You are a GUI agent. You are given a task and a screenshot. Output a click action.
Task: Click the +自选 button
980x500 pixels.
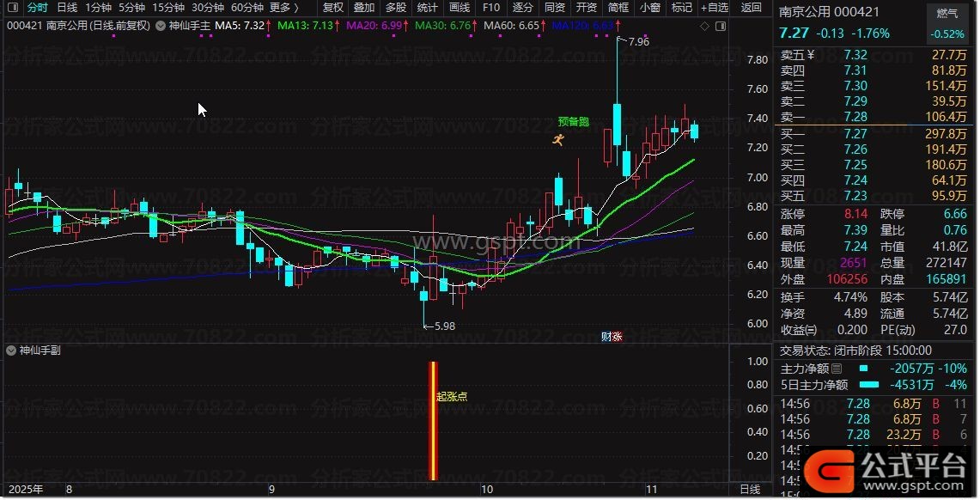[714, 8]
